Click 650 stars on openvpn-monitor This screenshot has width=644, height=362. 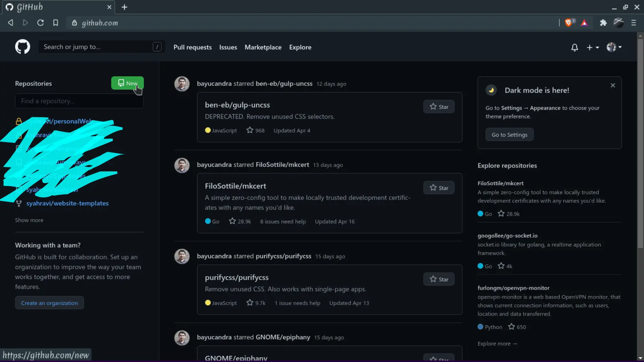click(517, 327)
